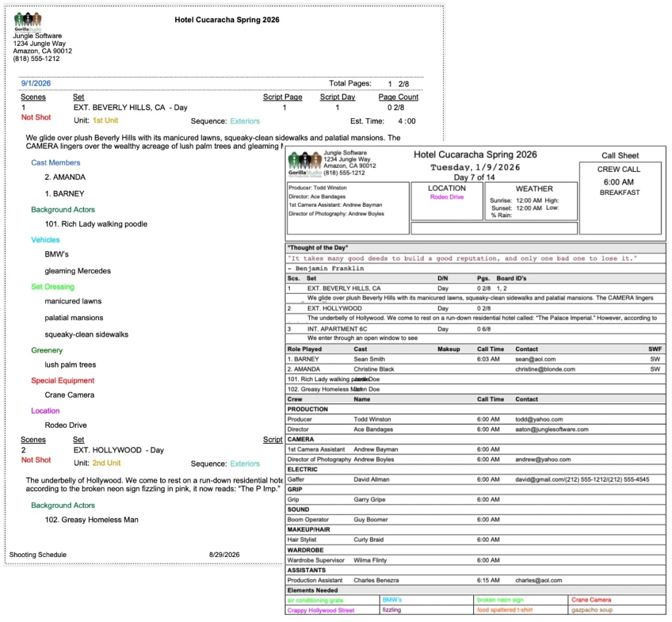Select the Grip Garry Gripe row

475,499
